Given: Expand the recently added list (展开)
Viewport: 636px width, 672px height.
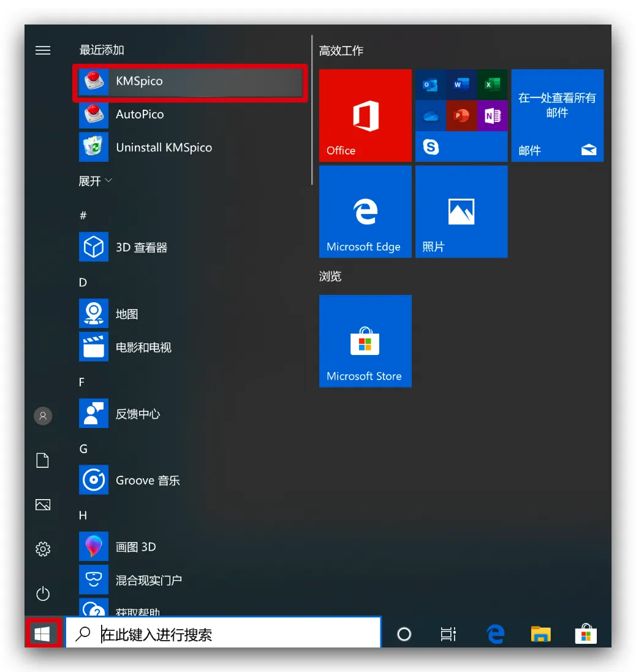Looking at the screenshot, I should [95, 181].
